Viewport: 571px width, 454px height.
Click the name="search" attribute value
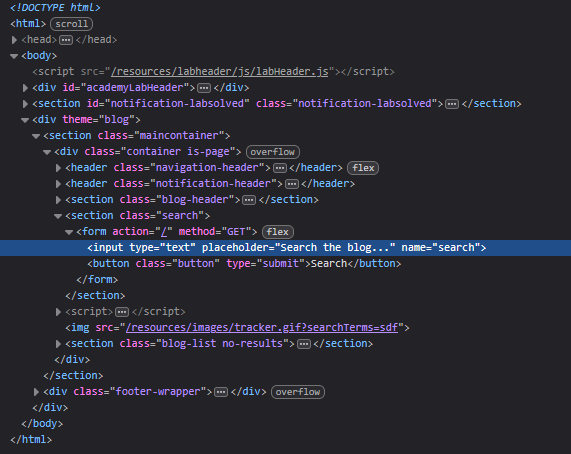click(x=456, y=248)
